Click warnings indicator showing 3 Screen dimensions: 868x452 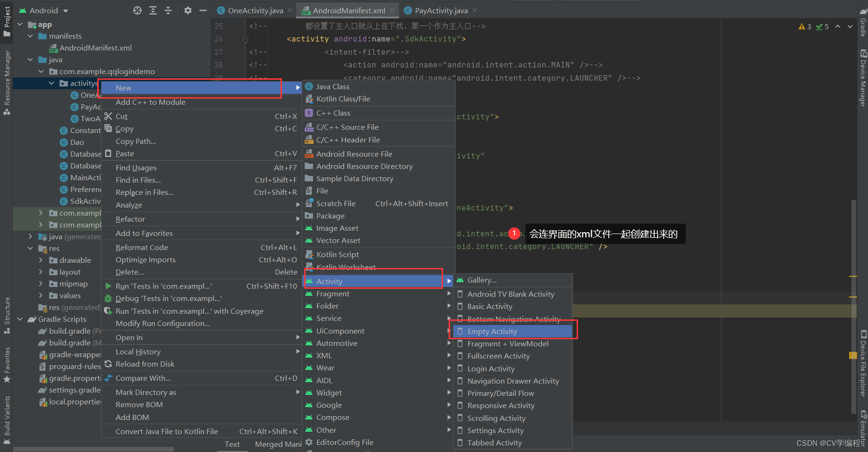click(805, 27)
